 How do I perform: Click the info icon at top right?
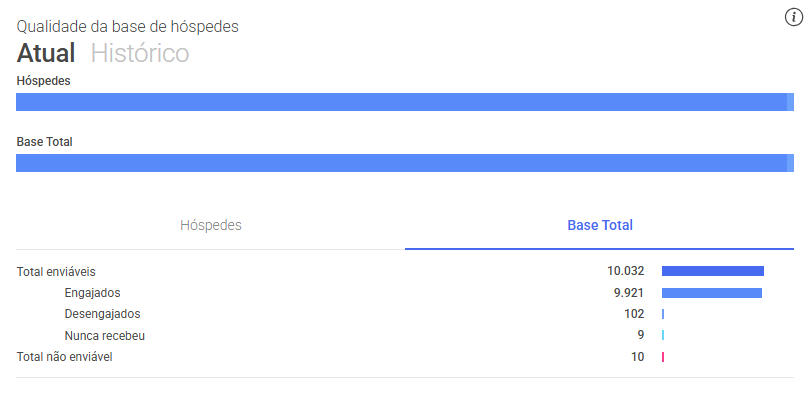point(793,17)
